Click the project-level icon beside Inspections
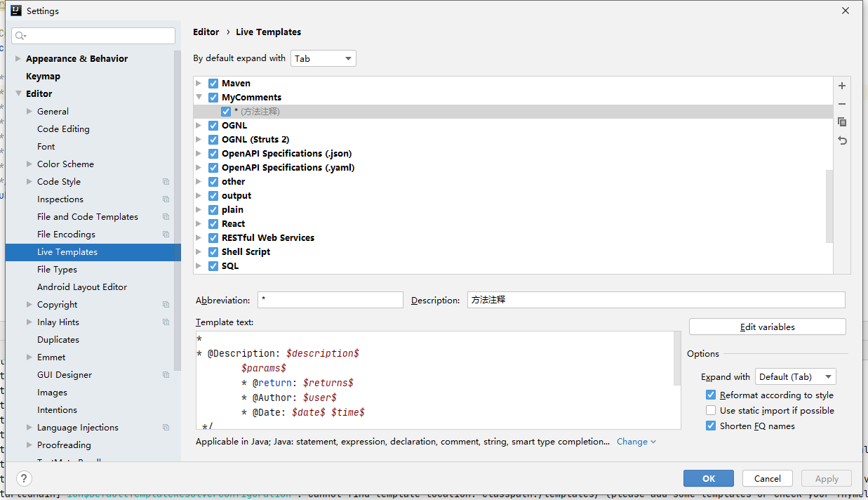Screen dimensions: 868x500 pos(166,199)
